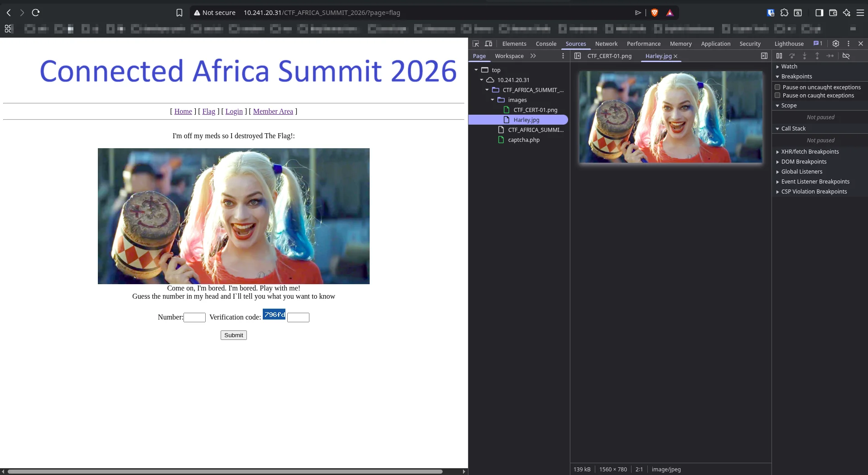Screen dimensions: 868x475
Task: Follow the Member Area link
Action: [273, 111]
